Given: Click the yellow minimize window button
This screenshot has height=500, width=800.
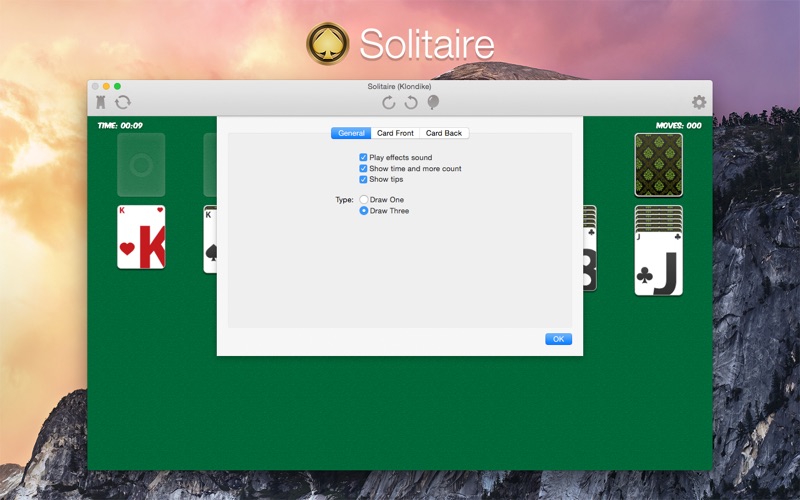Looking at the screenshot, I should point(106,86).
